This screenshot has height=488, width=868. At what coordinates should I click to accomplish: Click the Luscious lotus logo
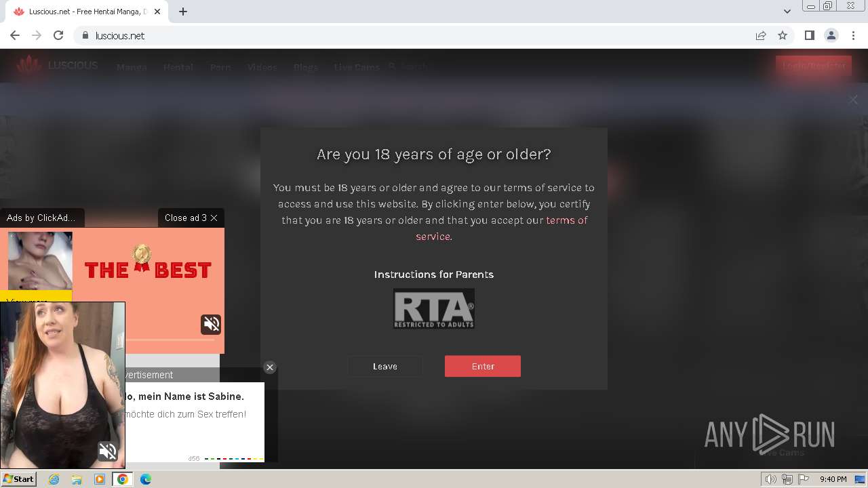29,66
